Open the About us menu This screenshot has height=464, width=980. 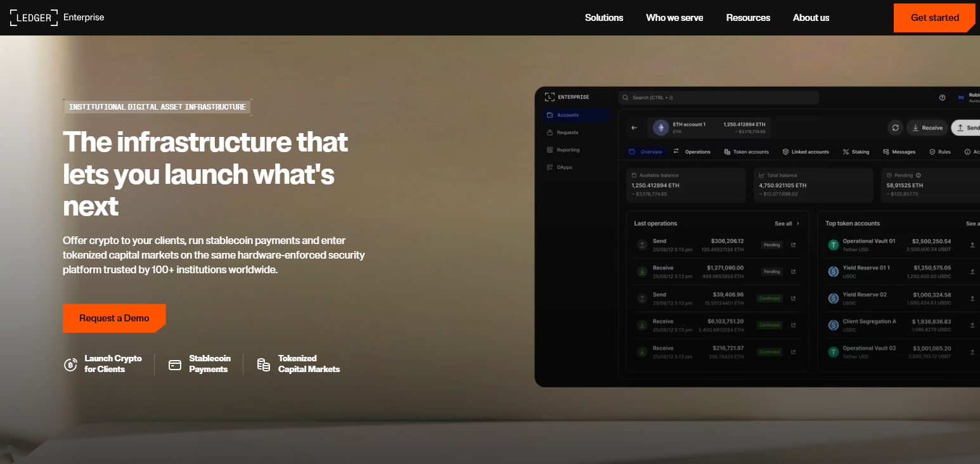click(811, 18)
